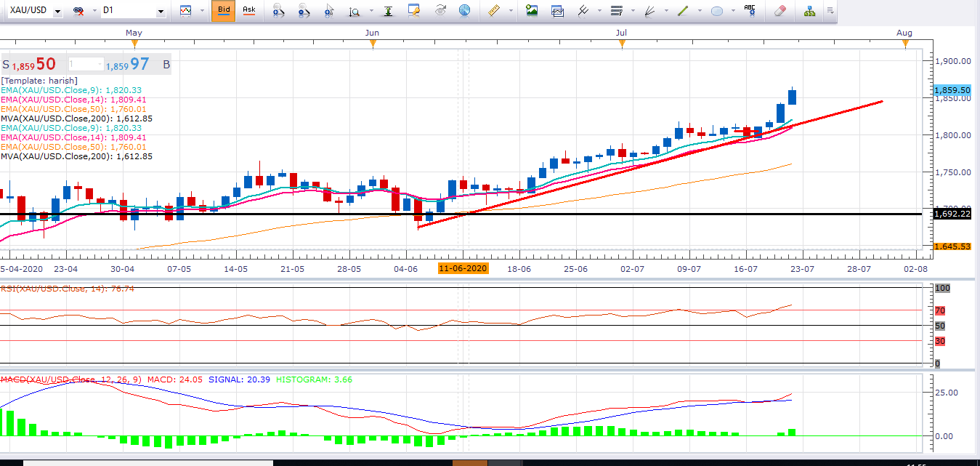Click the B buy price 1,859.97

137,64
